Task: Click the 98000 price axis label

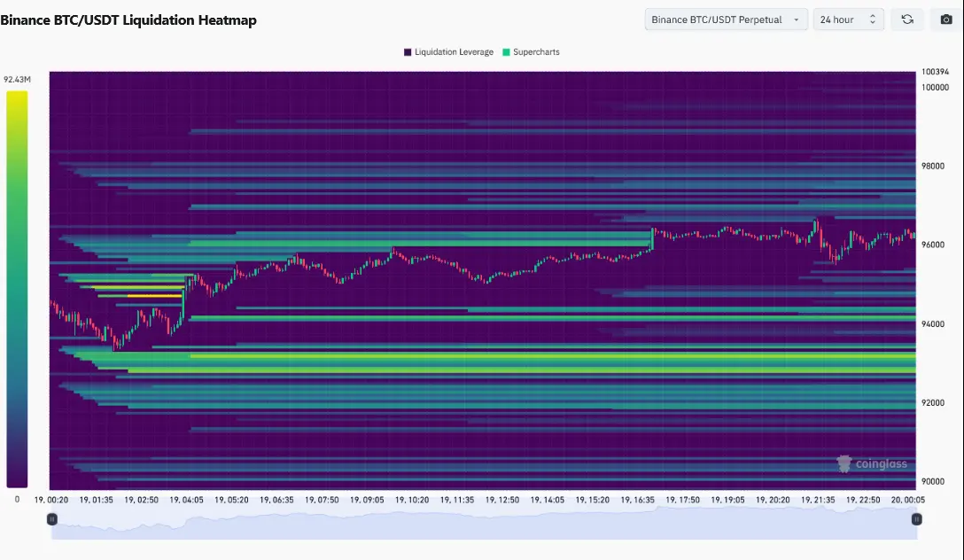Action: pos(933,166)
